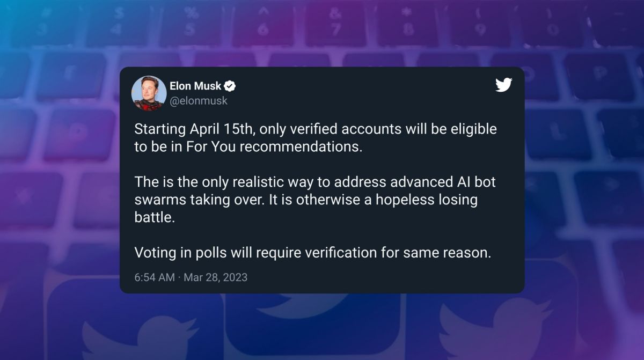The image size is (644, 360).
Task: Click the "advanced AI bot swarms" paragraph
Action: click(315, 200)
